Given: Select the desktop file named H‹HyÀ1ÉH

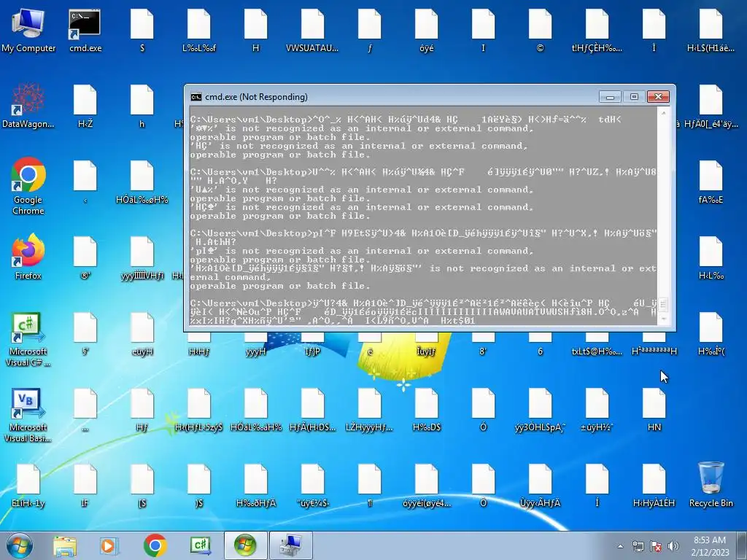Looking at the screenshot, I should pos(654,486).
